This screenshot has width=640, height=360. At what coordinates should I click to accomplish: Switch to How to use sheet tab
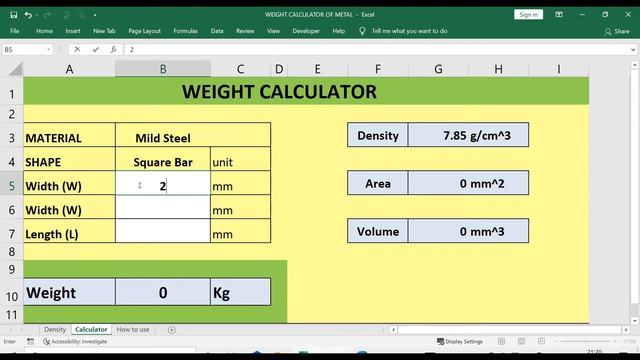(133, 329)
